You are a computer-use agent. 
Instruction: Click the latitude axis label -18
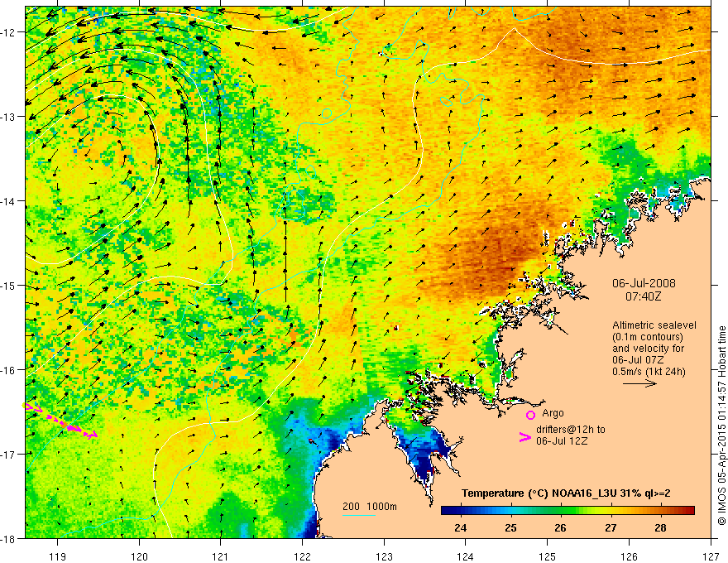9,538
